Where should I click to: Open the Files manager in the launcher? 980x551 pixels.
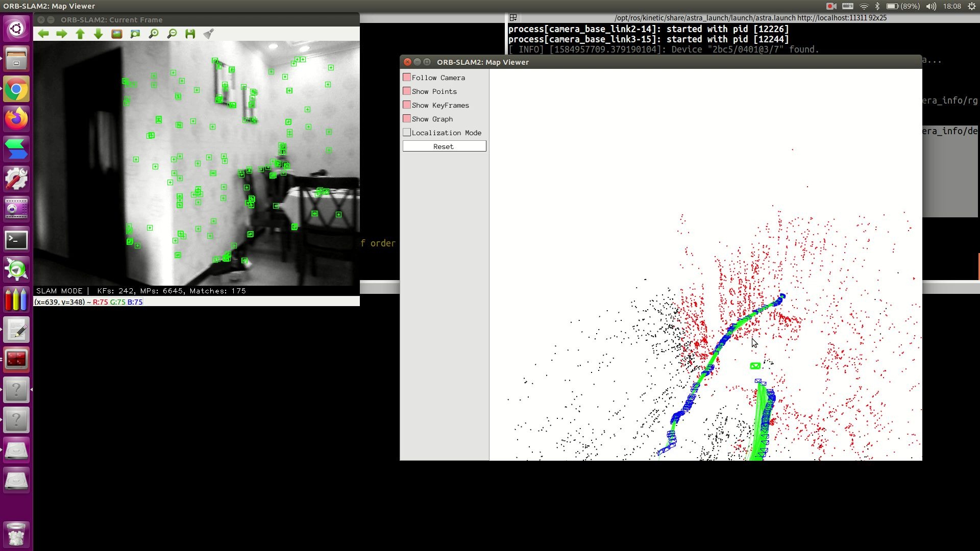coord(16,59)
